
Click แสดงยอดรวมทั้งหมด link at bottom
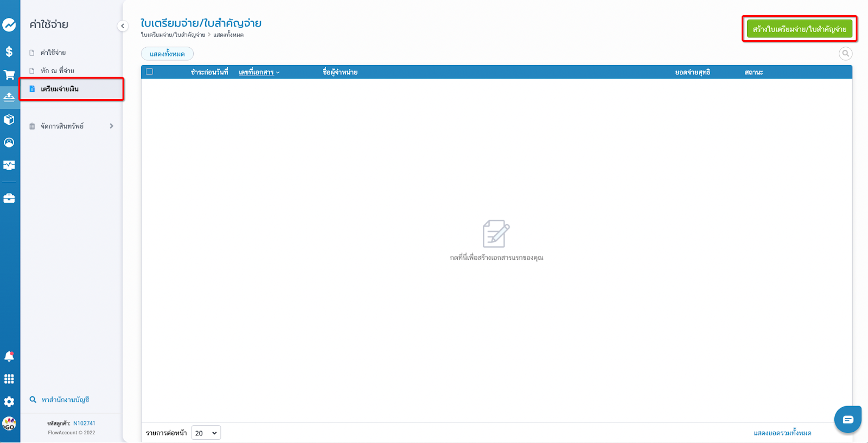tap(782, 433)
